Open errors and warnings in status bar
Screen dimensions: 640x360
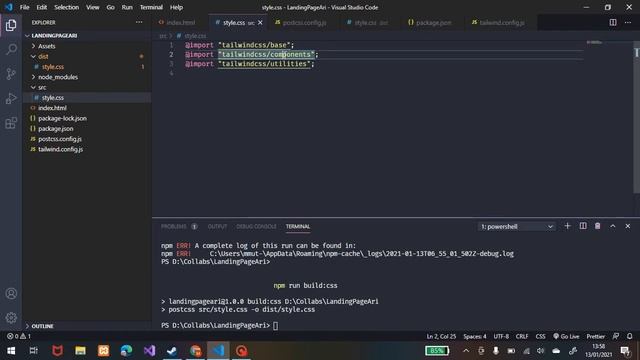click(x=19, y=336)
